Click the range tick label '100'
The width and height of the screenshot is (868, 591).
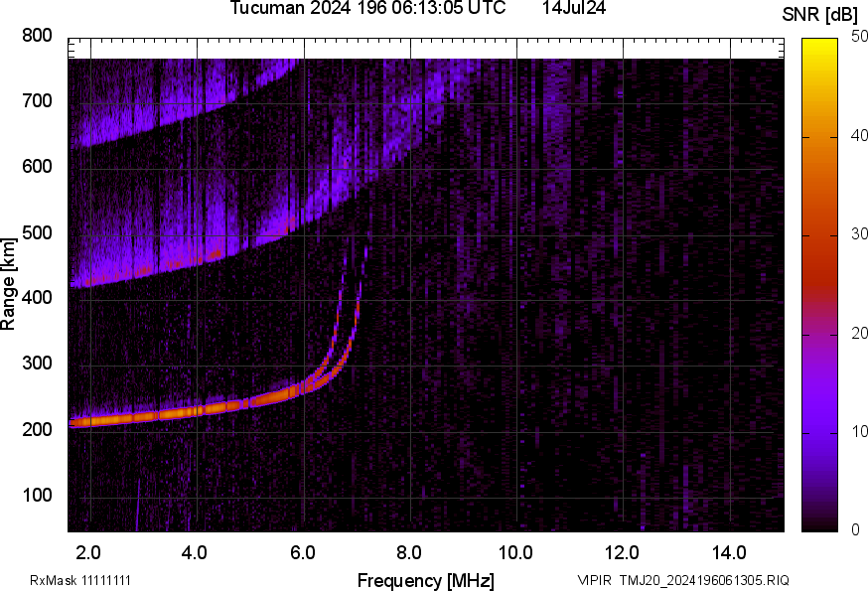click(37, 495)
